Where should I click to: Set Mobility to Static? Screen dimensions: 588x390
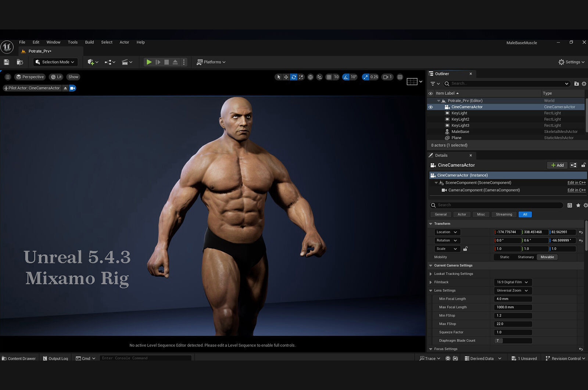point(505,257)
